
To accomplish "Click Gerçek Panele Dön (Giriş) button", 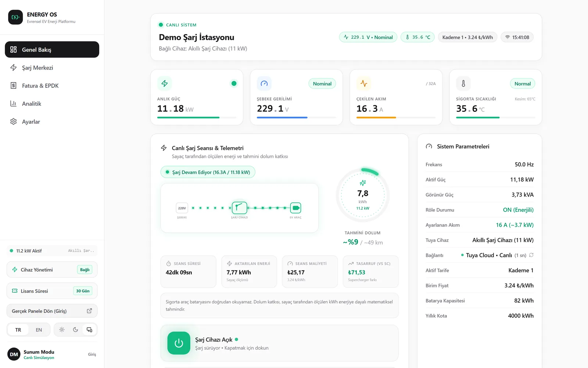I will coord(52,311).
